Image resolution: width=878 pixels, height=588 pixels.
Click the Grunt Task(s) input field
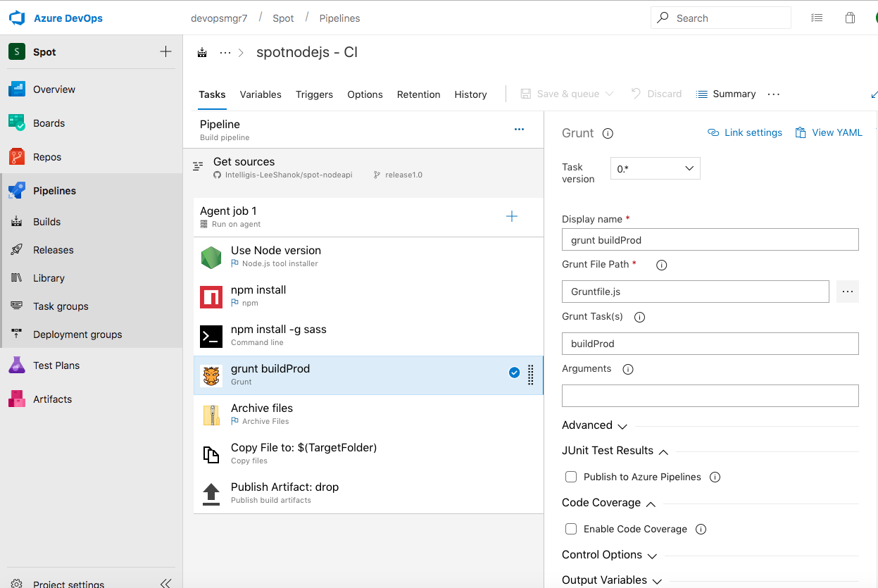point(710,344)
